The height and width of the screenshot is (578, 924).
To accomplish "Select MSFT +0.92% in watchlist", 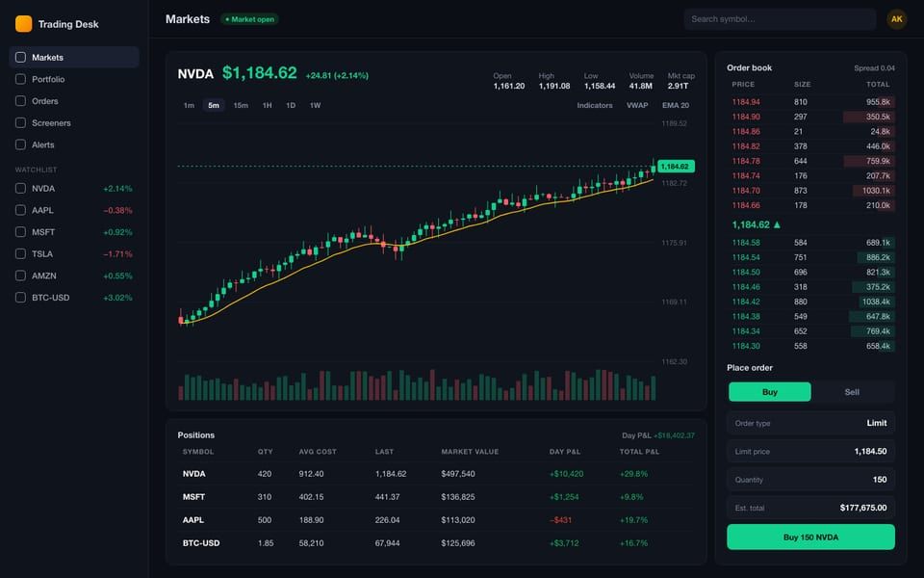I will click(x=74, y=232).
